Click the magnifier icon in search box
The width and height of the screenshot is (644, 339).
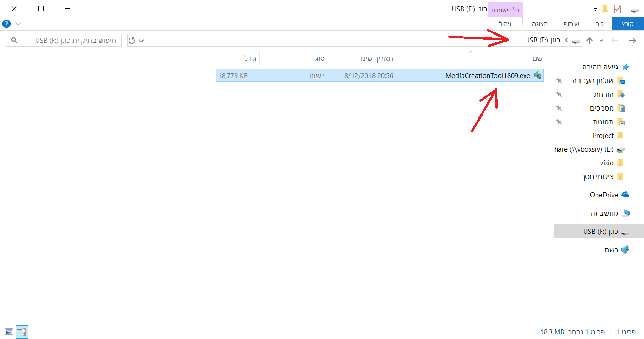pyautogui.click(x=15, y=41)
